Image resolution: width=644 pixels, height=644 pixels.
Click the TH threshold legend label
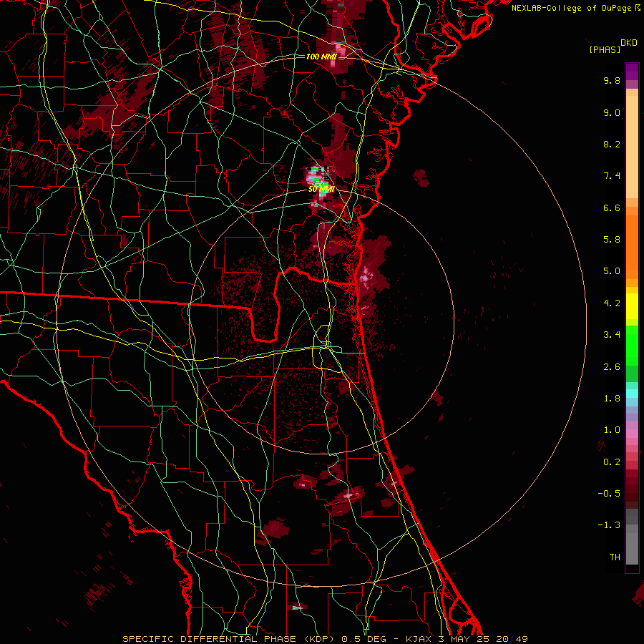tap(615, 557)
